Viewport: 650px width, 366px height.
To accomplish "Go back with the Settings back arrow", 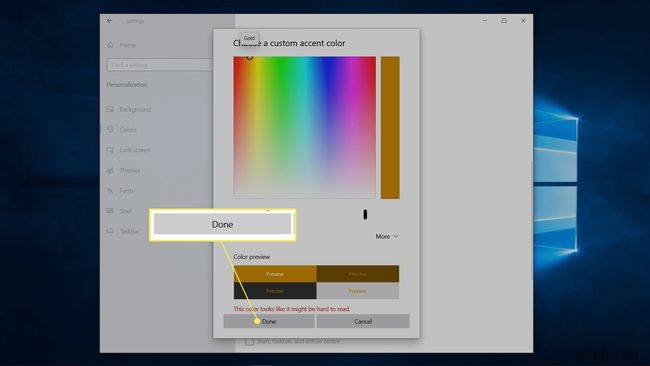I will [109, 20].
